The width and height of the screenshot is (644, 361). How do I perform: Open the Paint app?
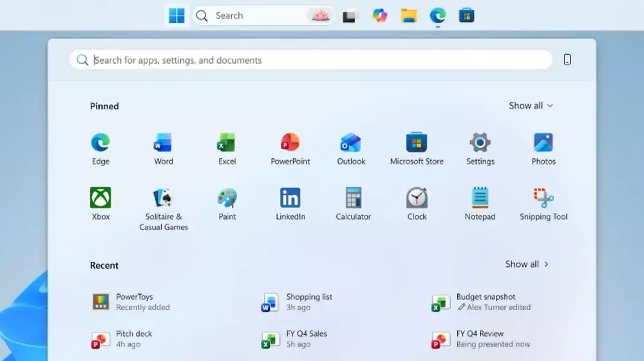[227, 204]
